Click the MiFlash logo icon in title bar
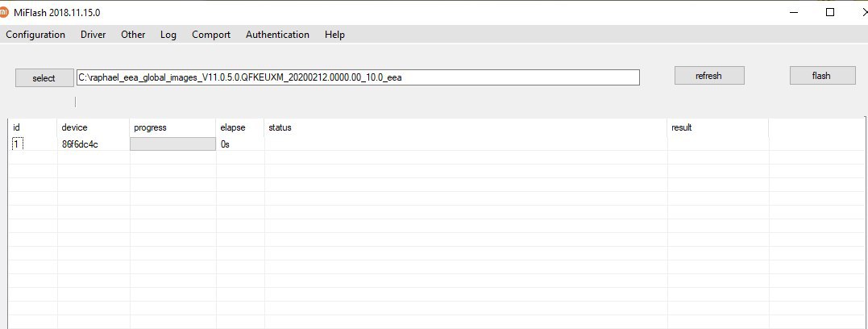This screenshot has width=868, height=329. pyautogui.click(x=4, y=12)
